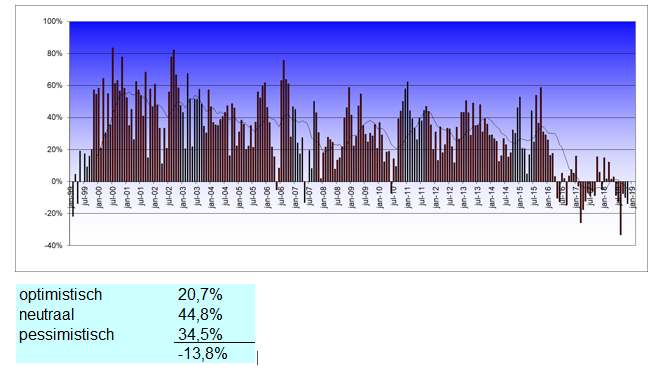The width and height of the screenshot is (652, 375).
Task: Select the jan-04 x-axis label
Action: 211,197
